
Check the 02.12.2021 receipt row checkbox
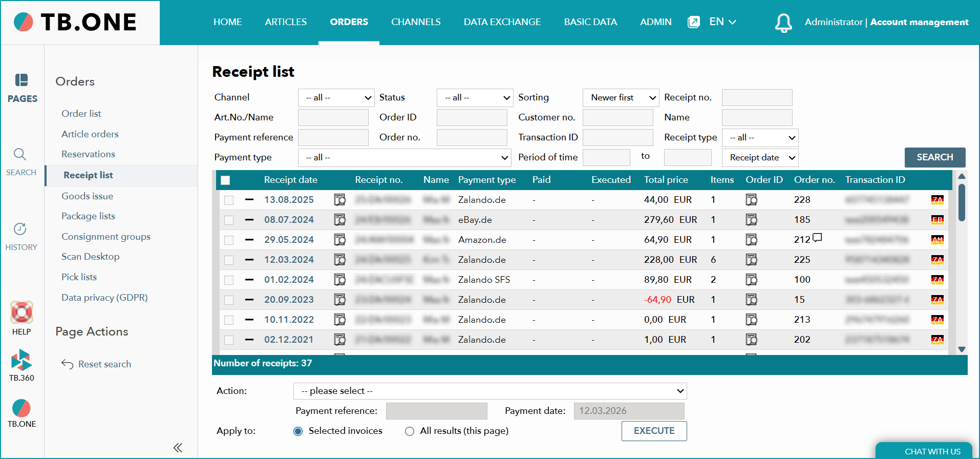coord(229,340)
